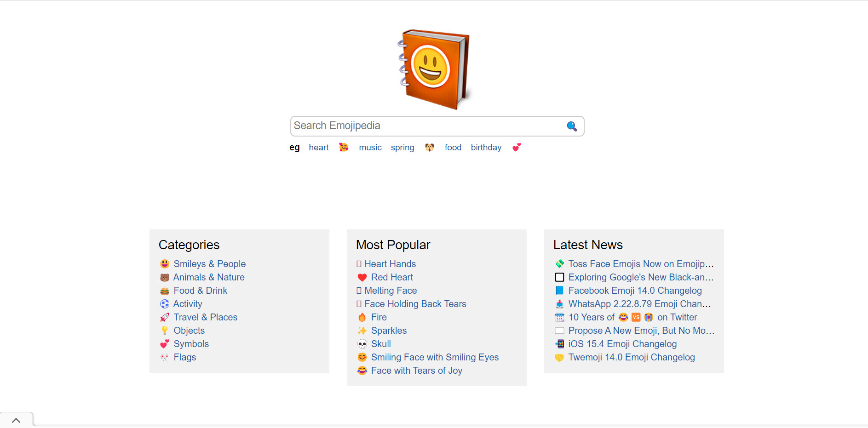Open the music search suggestion

click(x=370, y=147)
